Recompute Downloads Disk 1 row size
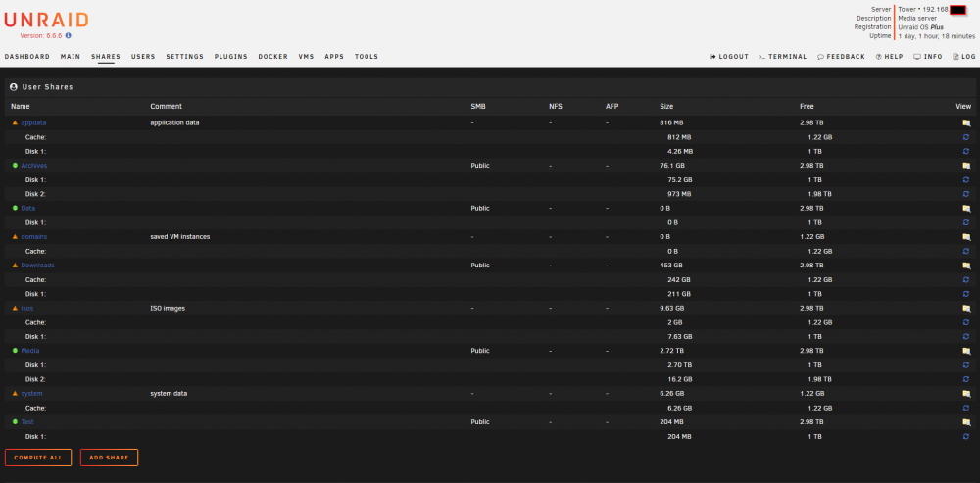Image resolution: width=980 pixels, height=483 pixels. tap(966, 294)
